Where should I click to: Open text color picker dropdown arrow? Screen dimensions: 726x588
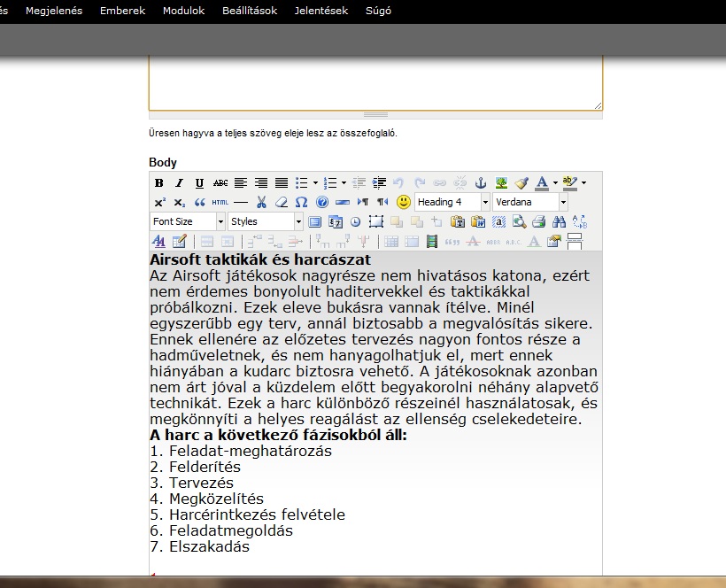(555, 183)
